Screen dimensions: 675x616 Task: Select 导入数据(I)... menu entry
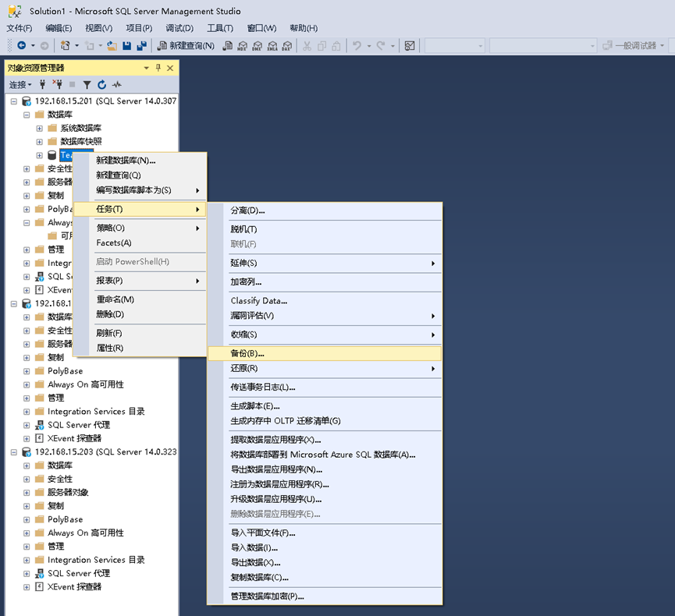(x=325, y=547)
